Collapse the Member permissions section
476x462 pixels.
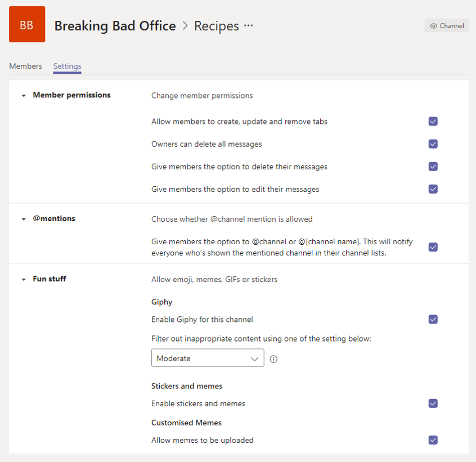pyautogui.click(x=24, y=96)
